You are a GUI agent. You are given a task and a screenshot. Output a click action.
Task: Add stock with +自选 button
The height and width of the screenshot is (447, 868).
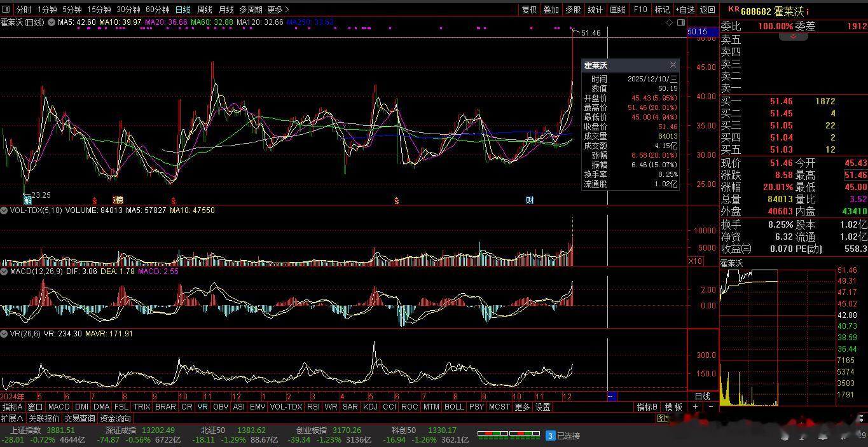(684, 10)
